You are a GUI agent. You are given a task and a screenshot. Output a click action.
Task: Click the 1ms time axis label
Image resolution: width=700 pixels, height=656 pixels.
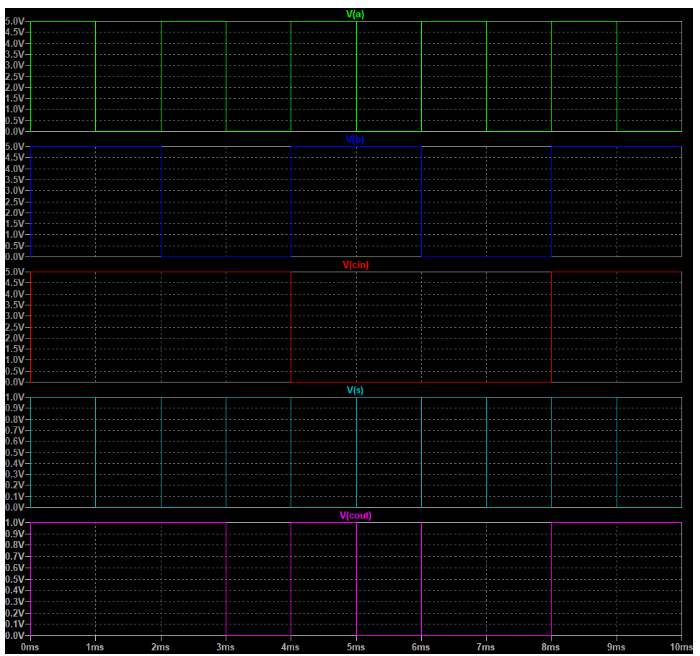[x=95, y=647]
